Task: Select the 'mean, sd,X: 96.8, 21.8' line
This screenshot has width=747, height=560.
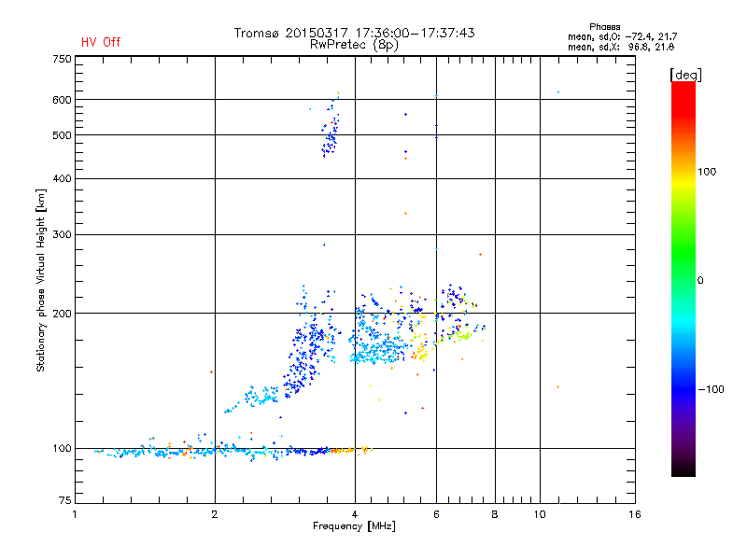Action: pyautogui.click(x=621, y=47)
